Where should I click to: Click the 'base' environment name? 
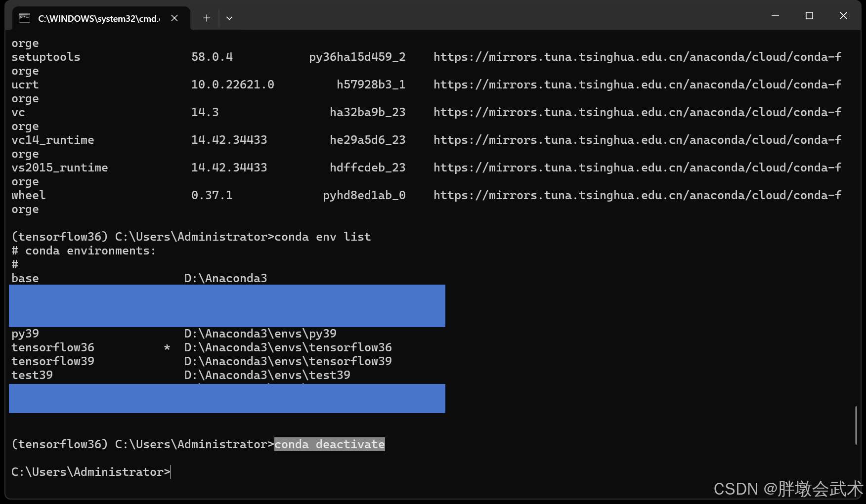(25, 278)
